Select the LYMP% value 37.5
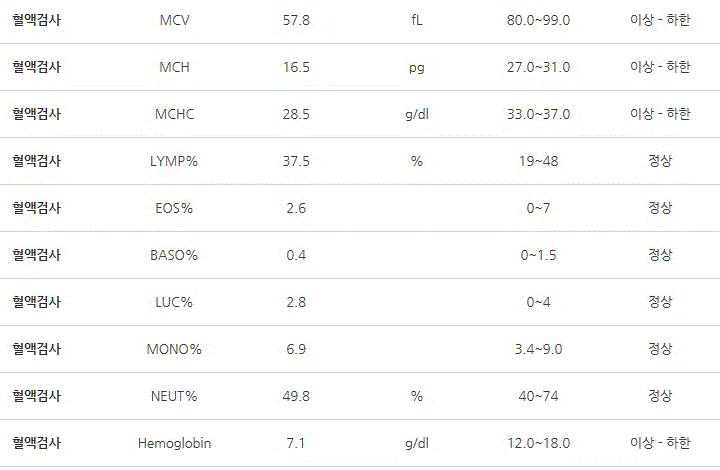720x470 pixels. click(296, 161)
